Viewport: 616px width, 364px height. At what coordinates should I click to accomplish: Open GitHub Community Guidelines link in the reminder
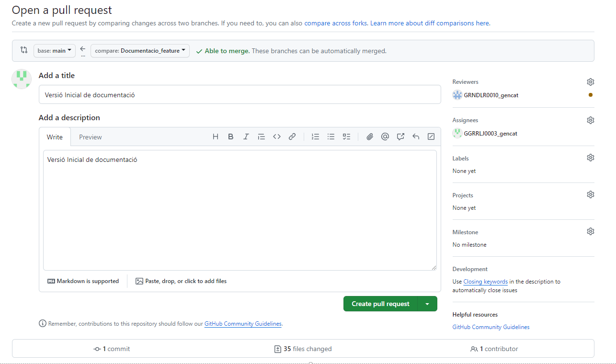(x=243, y=324)
